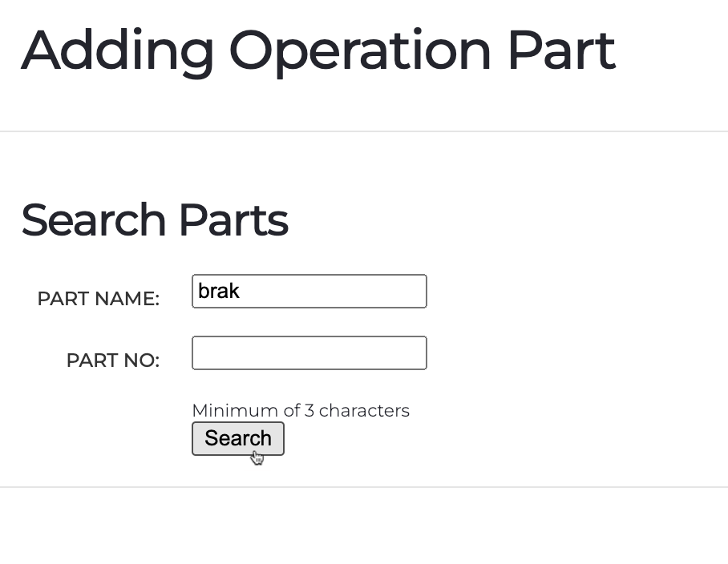The width and height of the screenshot is (728, 564).
Task: Click the 'Search Parts' section heading
Action: point(155,220)
